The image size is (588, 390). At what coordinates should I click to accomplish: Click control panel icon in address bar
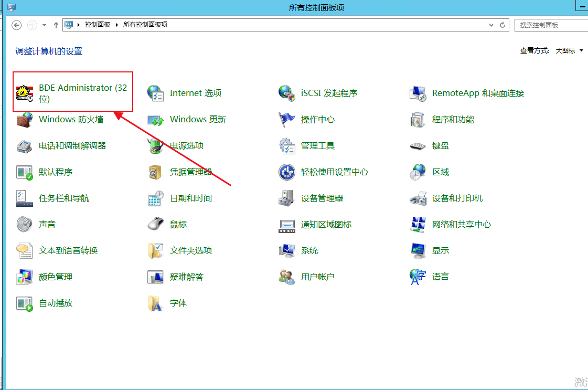69,25
